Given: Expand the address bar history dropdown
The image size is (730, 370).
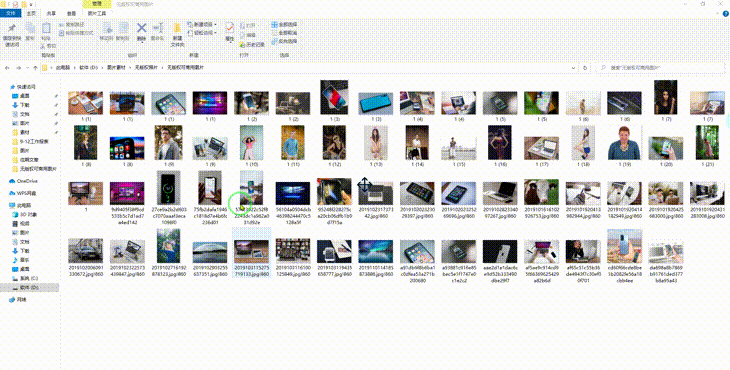Looking at the screenshot, I should coord(573,68).
